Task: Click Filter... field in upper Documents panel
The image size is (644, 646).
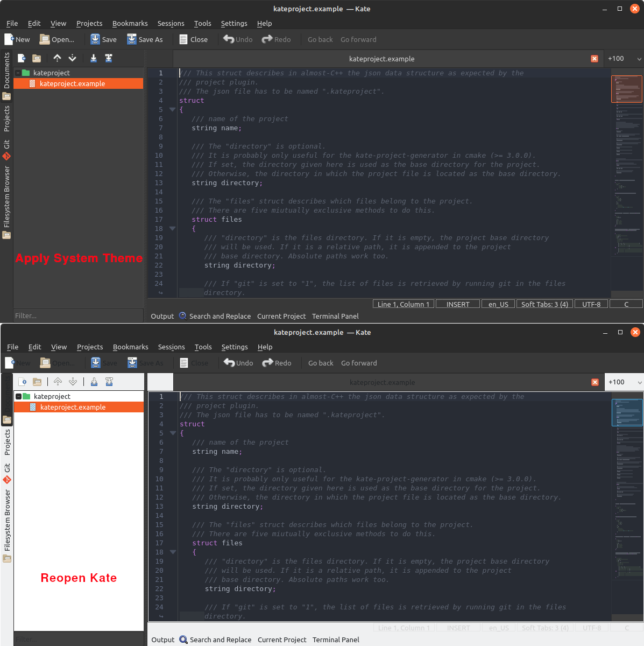Action: (x=79, y=315)
